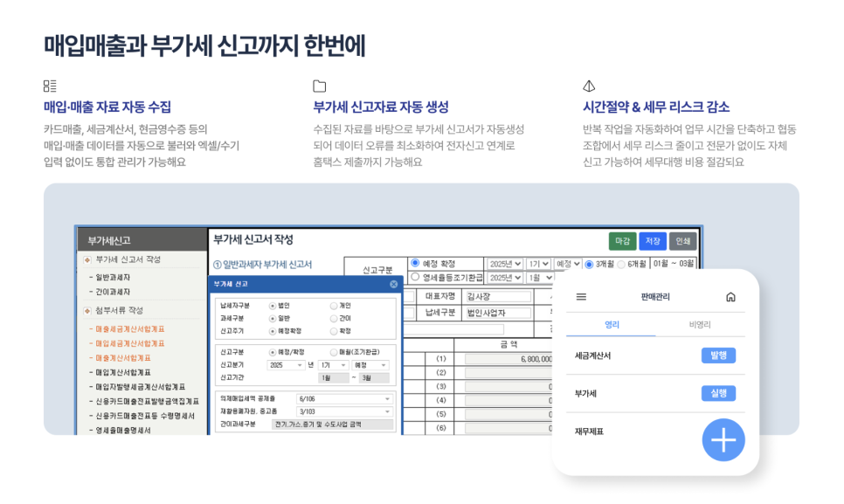Select the 개인 radio button
Viewport: 844px width, 504px height.
coord(334,305)
